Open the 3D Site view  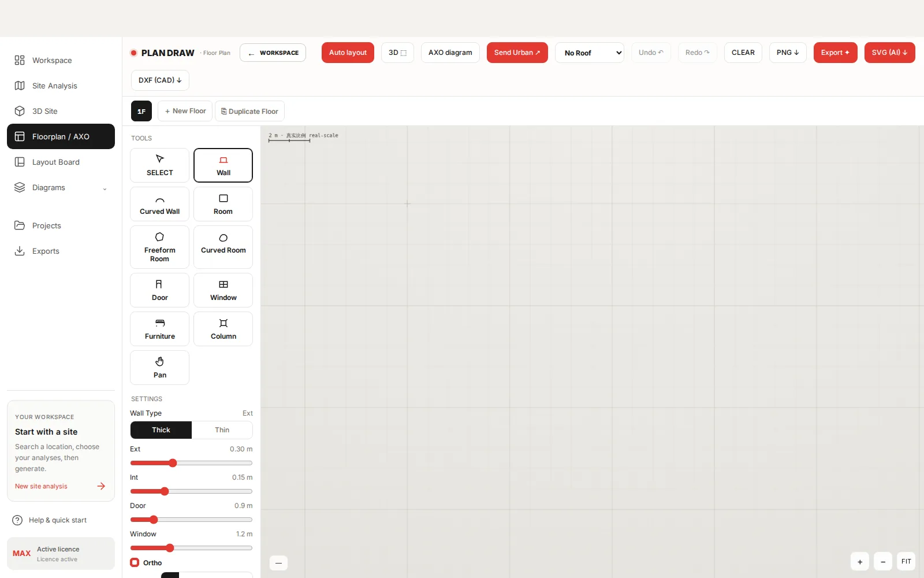click(61, 111)
